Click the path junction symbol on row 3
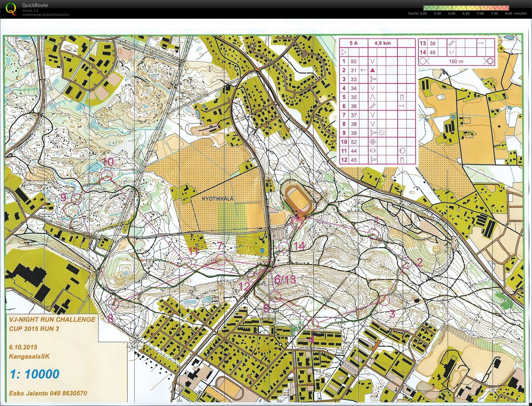 tap(373, 79)
